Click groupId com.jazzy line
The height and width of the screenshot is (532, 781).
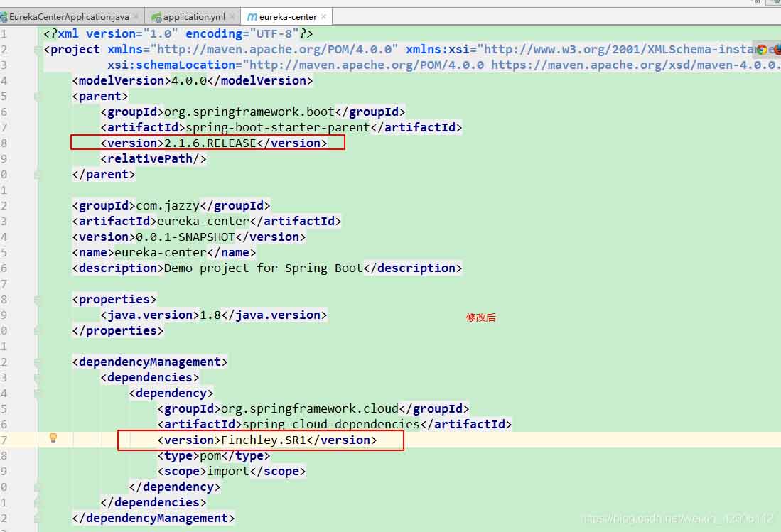[x=171, y=205]
